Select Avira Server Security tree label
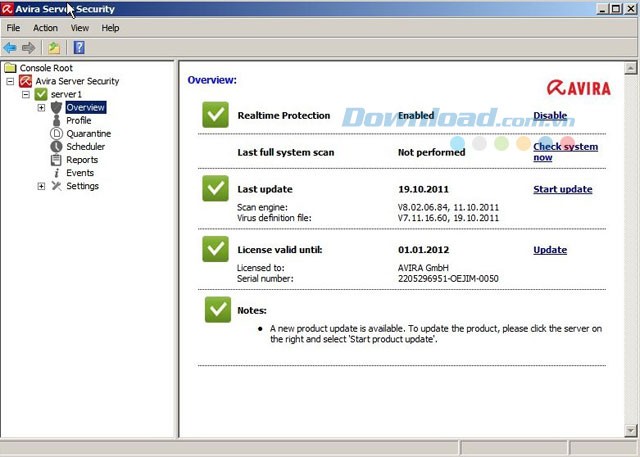This screenshot has width=640, height=457. (77, 81)
